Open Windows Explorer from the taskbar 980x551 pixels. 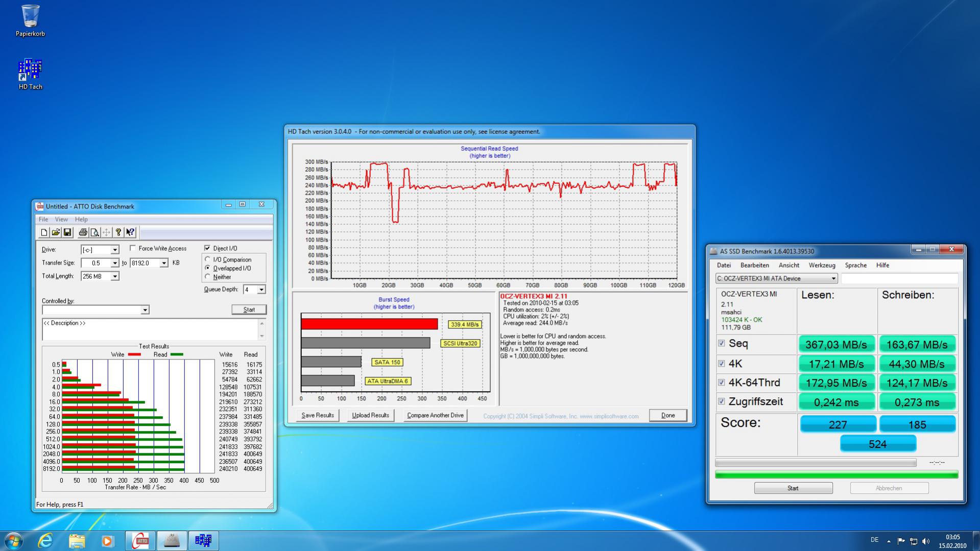77,540
